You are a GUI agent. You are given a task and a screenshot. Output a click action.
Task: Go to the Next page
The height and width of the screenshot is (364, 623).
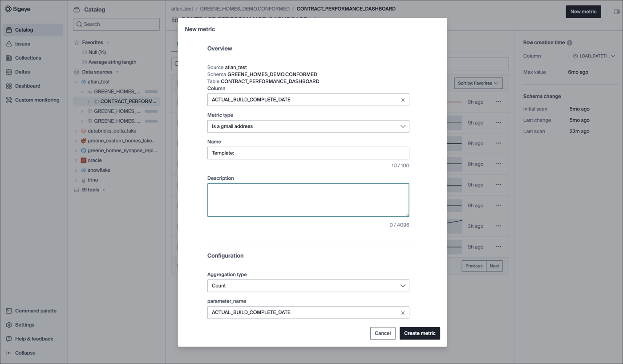pyautogui.click(x=494, y=266)
